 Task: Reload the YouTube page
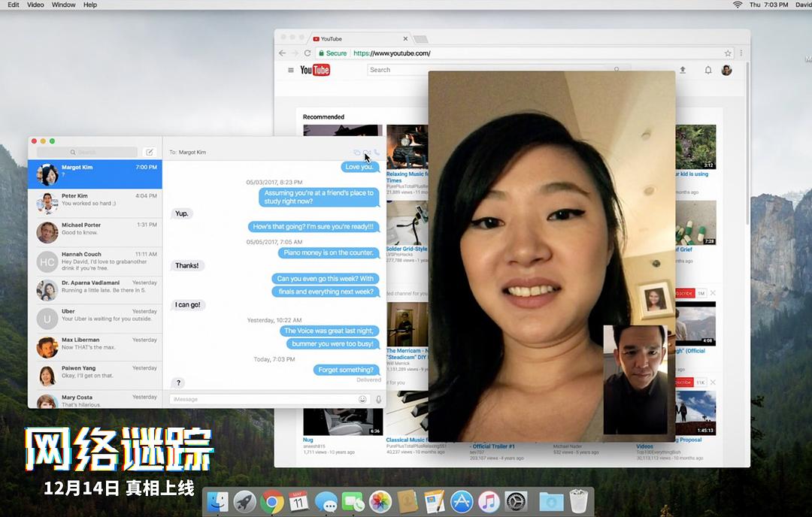point(307,53)
